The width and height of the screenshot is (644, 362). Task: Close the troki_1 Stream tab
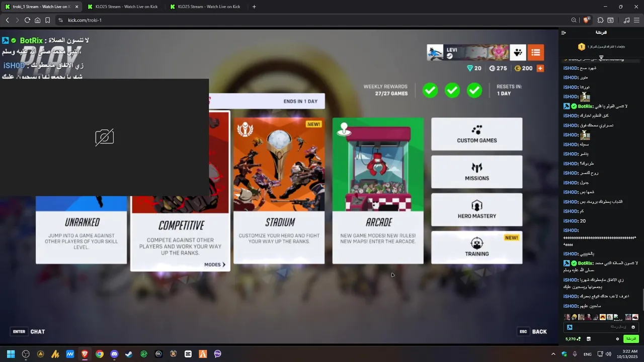pos(76,7)
